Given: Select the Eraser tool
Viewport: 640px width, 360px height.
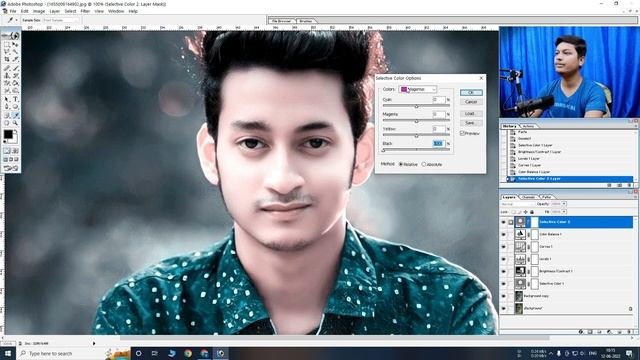Looking at the screenshot, I should point(7,83).
